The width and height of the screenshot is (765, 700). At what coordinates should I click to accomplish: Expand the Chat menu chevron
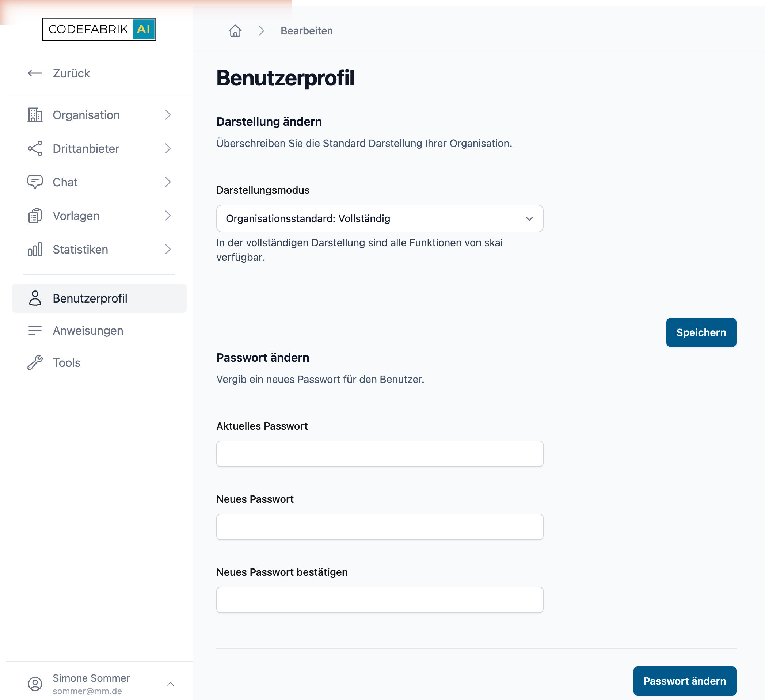click(168, 182)
